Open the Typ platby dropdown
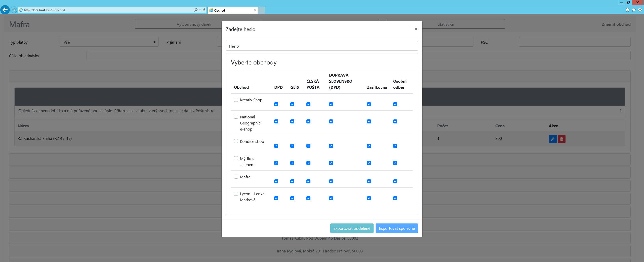 109,42
